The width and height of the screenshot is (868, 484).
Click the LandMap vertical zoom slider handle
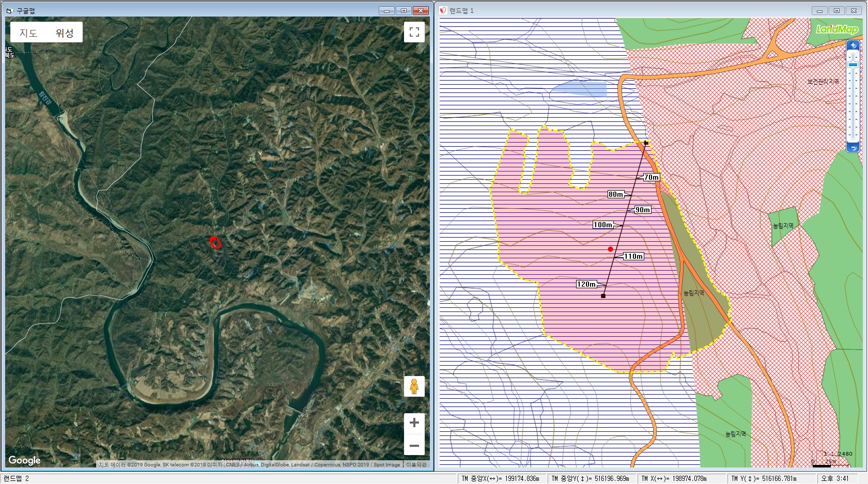click(x=853, y=65)
